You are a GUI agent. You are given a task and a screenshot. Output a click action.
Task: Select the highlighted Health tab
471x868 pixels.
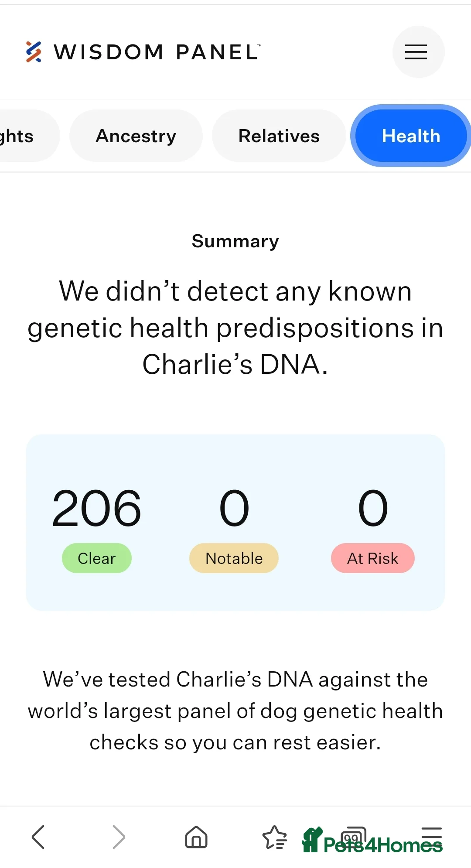(410, 136)
